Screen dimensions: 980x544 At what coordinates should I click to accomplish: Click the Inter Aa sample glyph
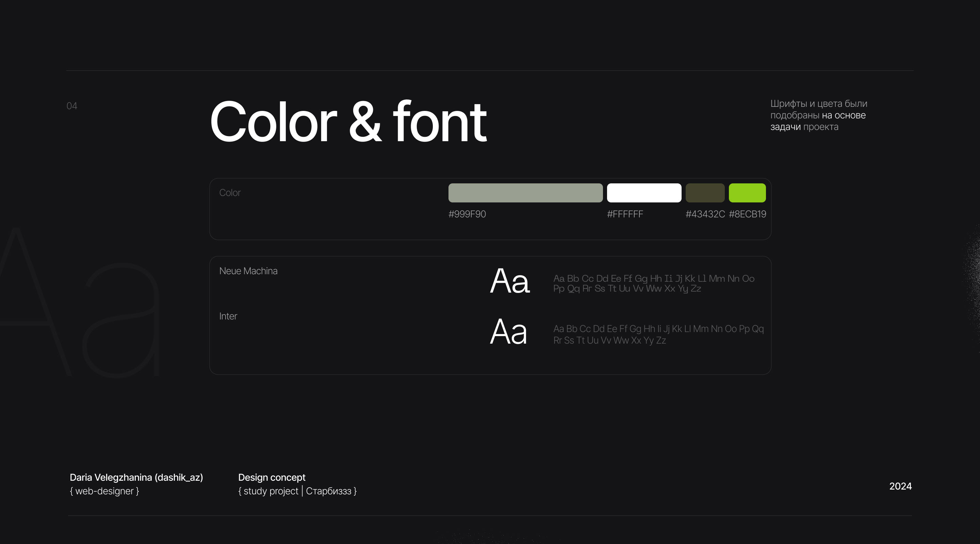click(508, 332)
